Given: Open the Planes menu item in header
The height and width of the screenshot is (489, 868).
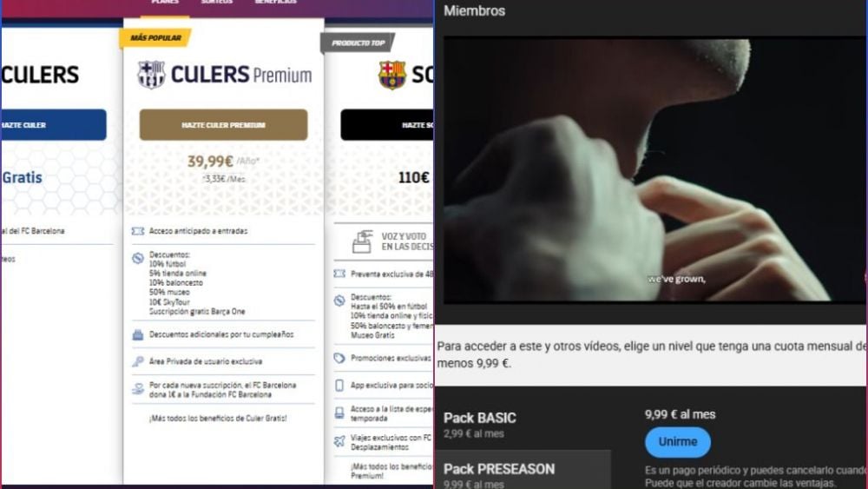Looking at the screenshot, I should pos(166,2).
